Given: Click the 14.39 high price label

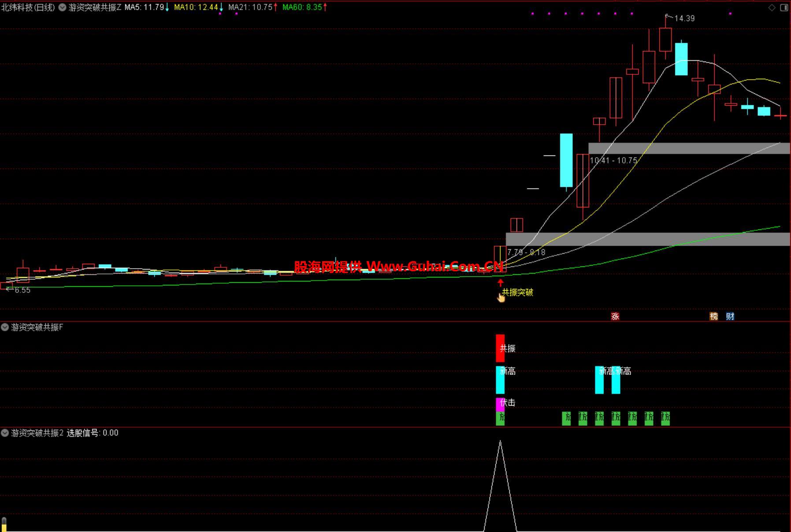Looking at the screenshot, I should 684,18.
